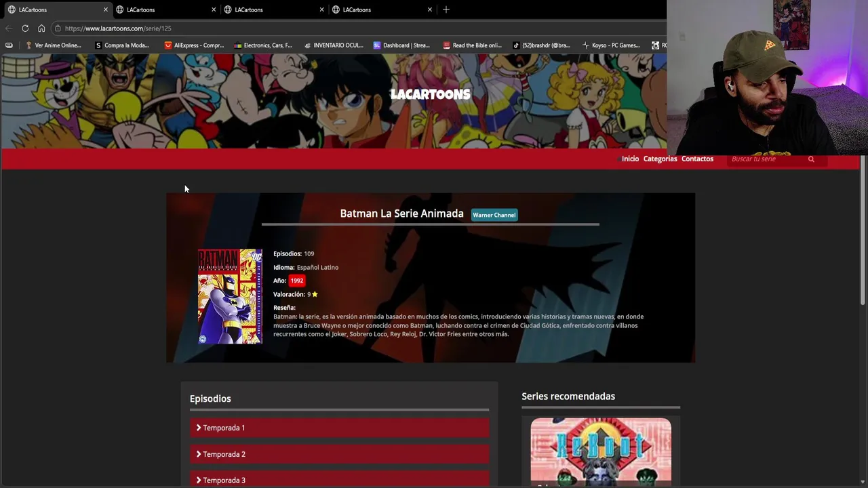This screenshot has width=868, height=488.
Task: Open Contactos in site menu
Action: pos(697,159)
